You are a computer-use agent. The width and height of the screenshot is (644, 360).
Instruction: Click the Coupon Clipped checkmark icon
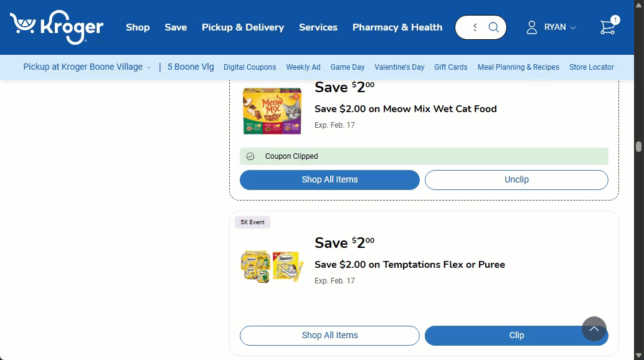250,156
